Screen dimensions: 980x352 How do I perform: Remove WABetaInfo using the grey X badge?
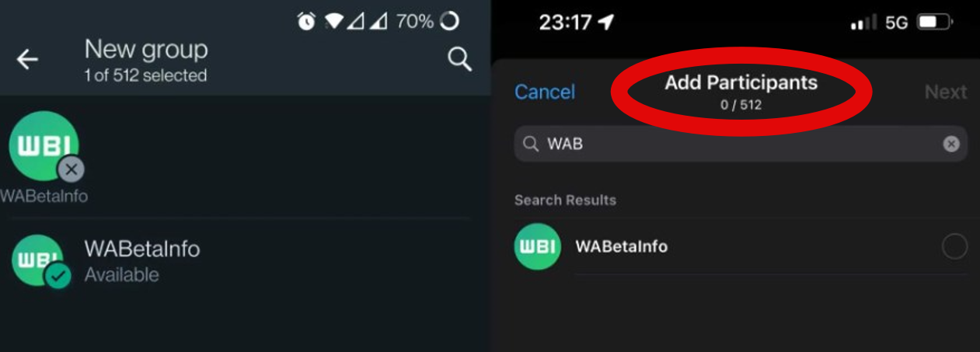[x=71, y=169]
